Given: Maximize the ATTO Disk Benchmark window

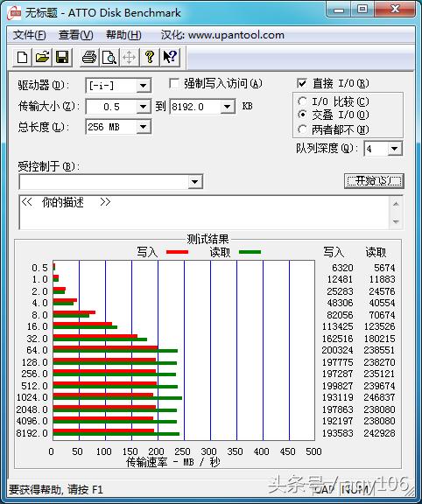Looking at the screenshot, I should 362,10.
